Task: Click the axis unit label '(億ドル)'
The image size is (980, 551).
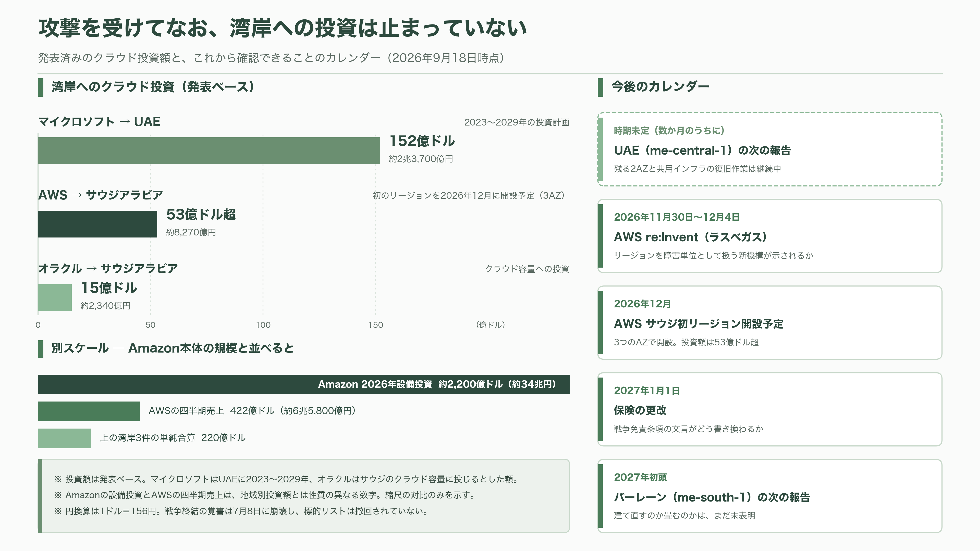Action: 490,325
